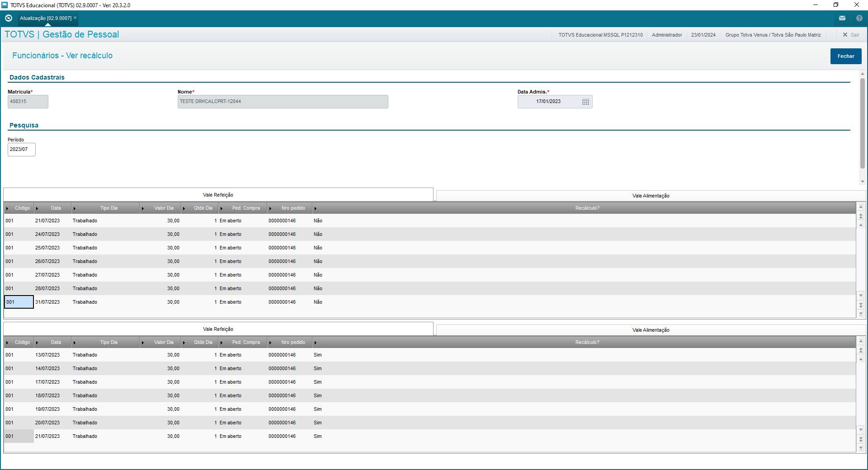This screenshot has width=868, height=470.
Task: Jump to top of upper grid
Action: pos(861,207)
